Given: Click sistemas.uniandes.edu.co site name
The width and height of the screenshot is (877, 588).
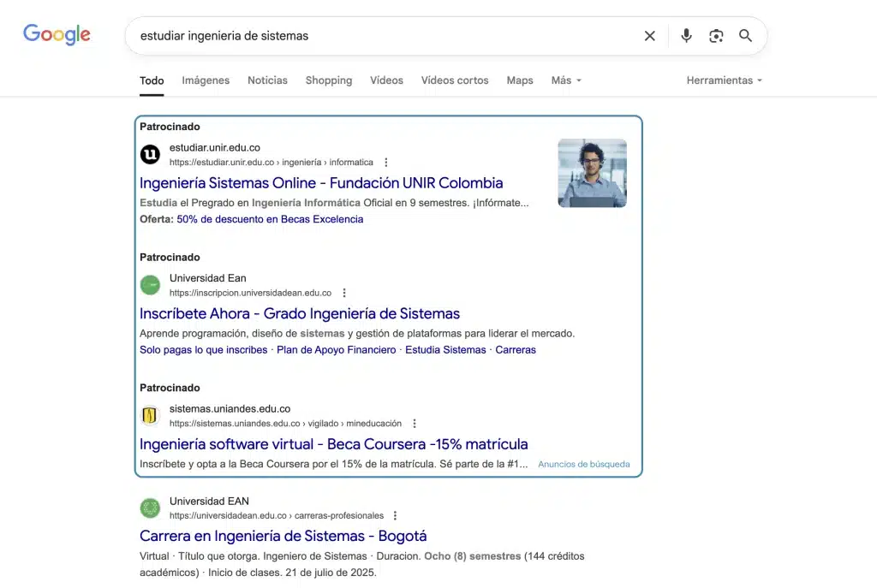Looking at the screenshot, I should pos(230,408).
